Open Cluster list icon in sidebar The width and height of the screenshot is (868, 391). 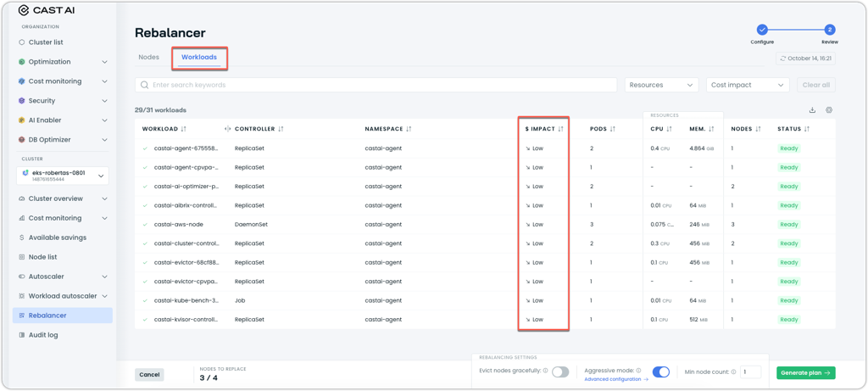point(21,42)
